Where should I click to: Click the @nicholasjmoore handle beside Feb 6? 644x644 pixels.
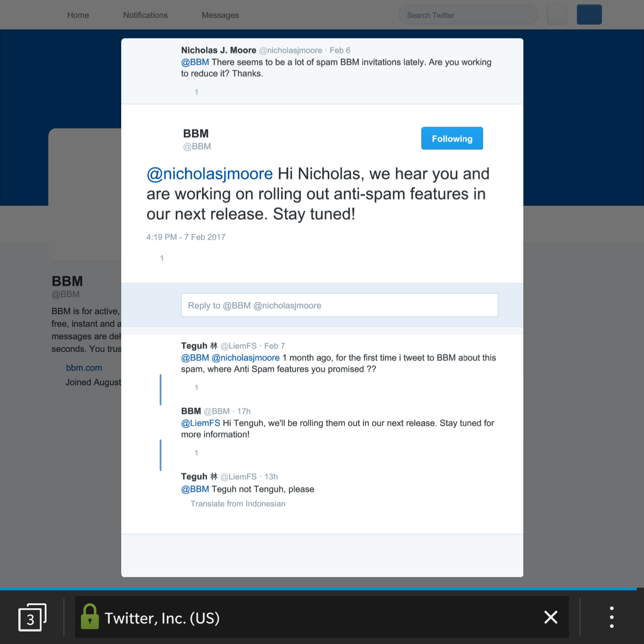click(x=291, y=51)
